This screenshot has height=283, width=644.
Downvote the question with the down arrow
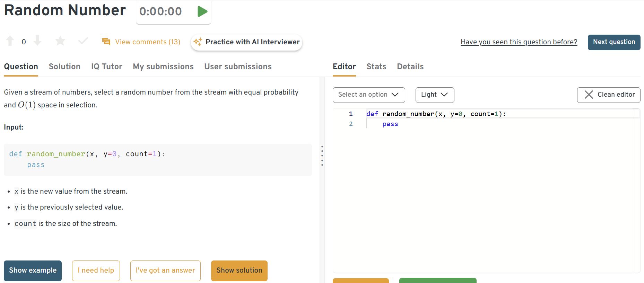click(37, 41)
